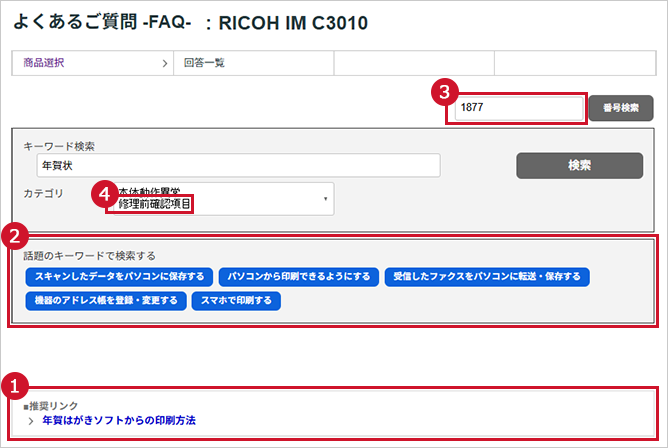Click スキャンしたデータをパソコンに保存する keyword button
The width and height of the screenshot is (668, 448).
point(119,277)
